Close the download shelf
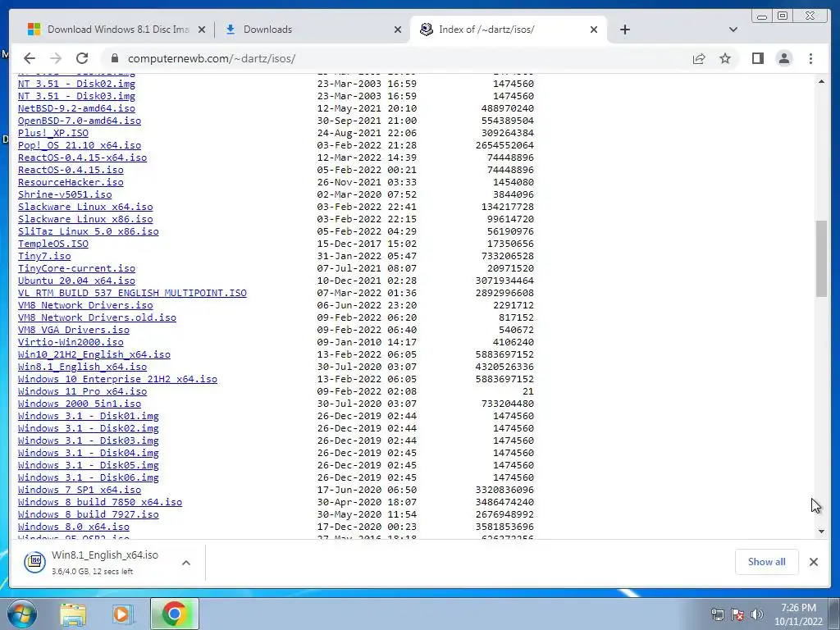 (813, 561)
